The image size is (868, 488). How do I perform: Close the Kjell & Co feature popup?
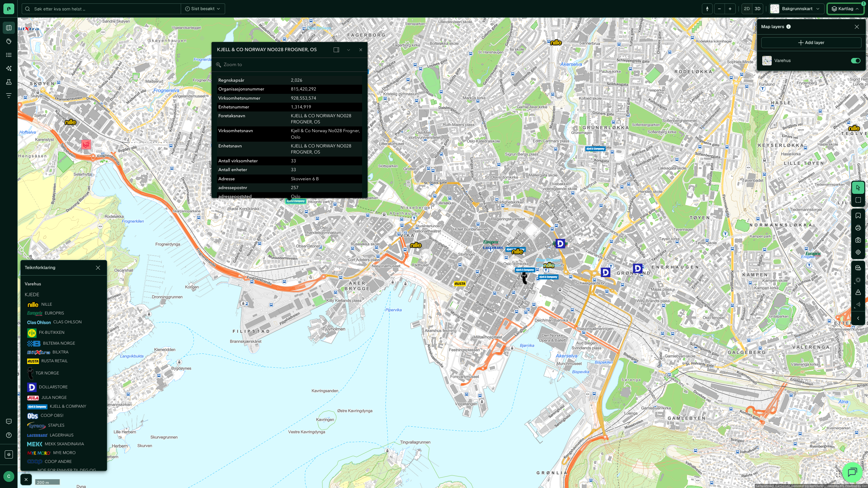pos(361,50)
